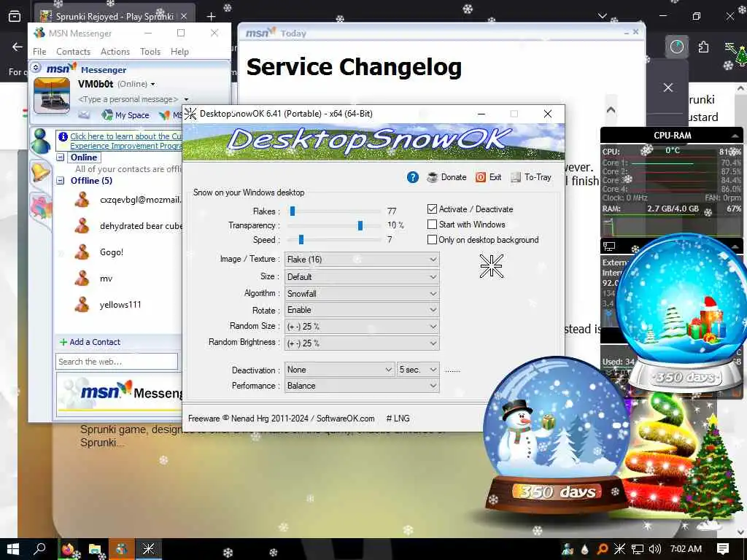The image size is (747, 560).
Task: Open the Random Brightness dropdown
Action: click(x=362, y=343)
